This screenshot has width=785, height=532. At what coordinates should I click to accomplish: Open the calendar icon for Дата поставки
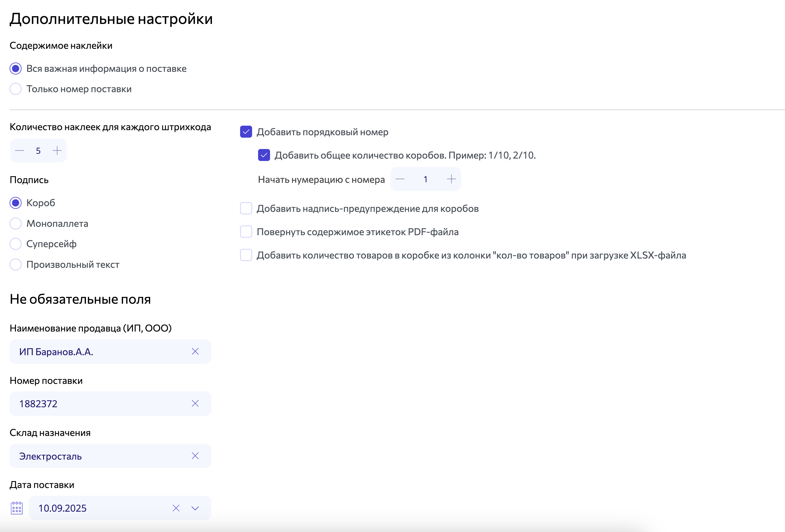[x=17, y=508]
